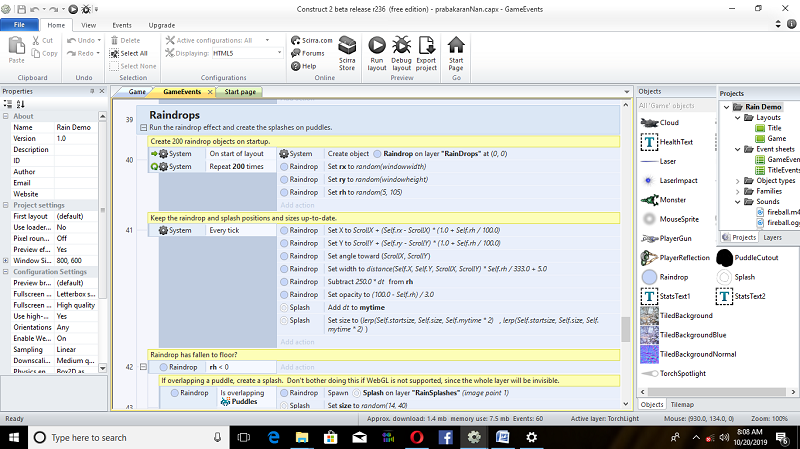Switch to the Layers panel tab
800x449 pixels.
772,238
